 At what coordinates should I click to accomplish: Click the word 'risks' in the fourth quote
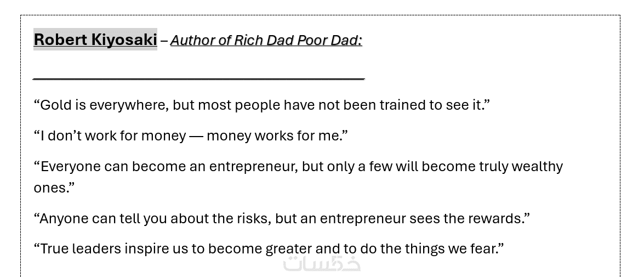point(253,218)
